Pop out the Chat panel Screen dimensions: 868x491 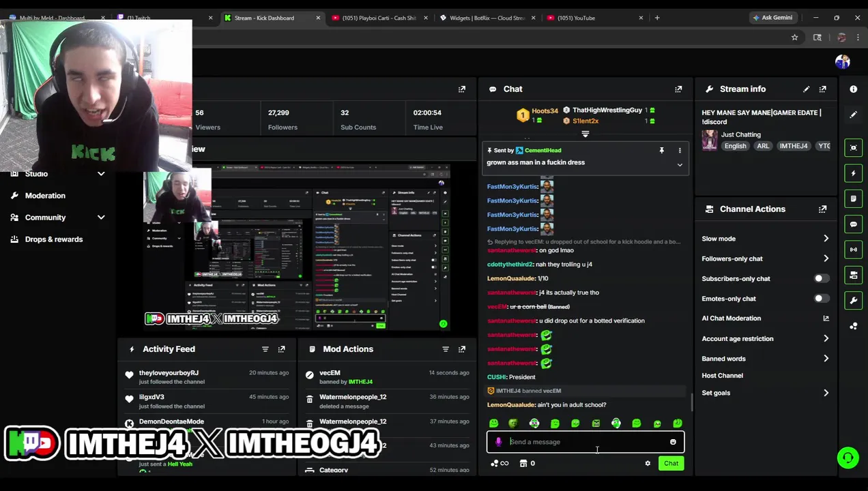click(x=678, y=89)
